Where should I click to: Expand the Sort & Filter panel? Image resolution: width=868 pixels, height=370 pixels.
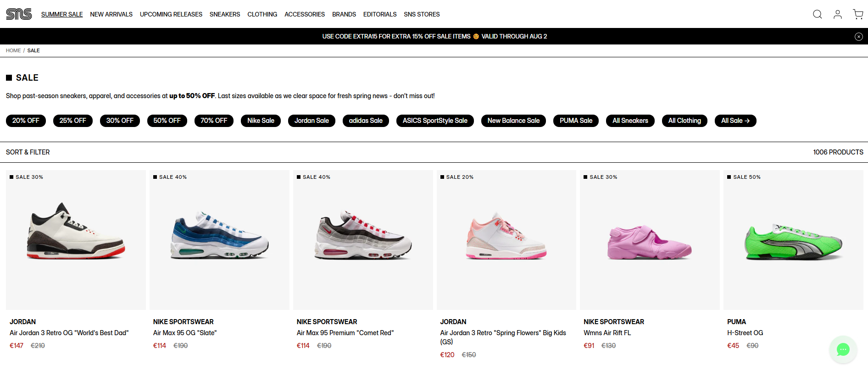click(x=28, y=152)
